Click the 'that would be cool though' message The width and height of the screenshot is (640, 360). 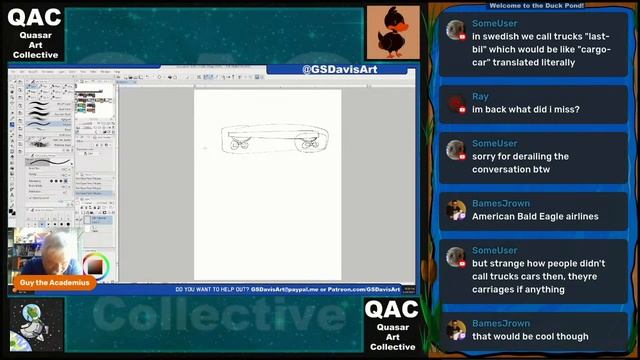(x=530, y=336)
